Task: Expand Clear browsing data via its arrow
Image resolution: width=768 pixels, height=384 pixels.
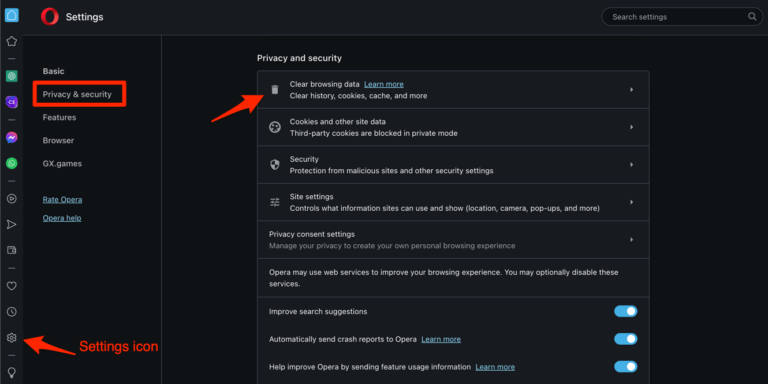Action: [631, 90]
